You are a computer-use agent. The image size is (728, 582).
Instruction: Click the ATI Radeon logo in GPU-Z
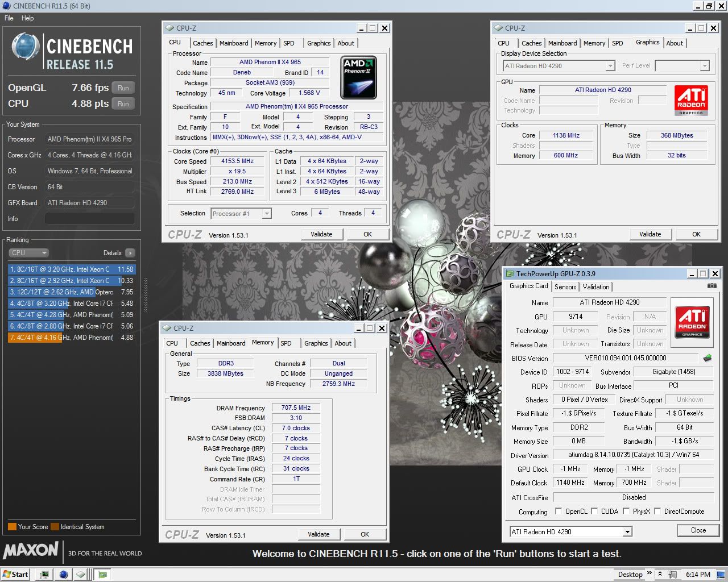click(x=692, y=322)
